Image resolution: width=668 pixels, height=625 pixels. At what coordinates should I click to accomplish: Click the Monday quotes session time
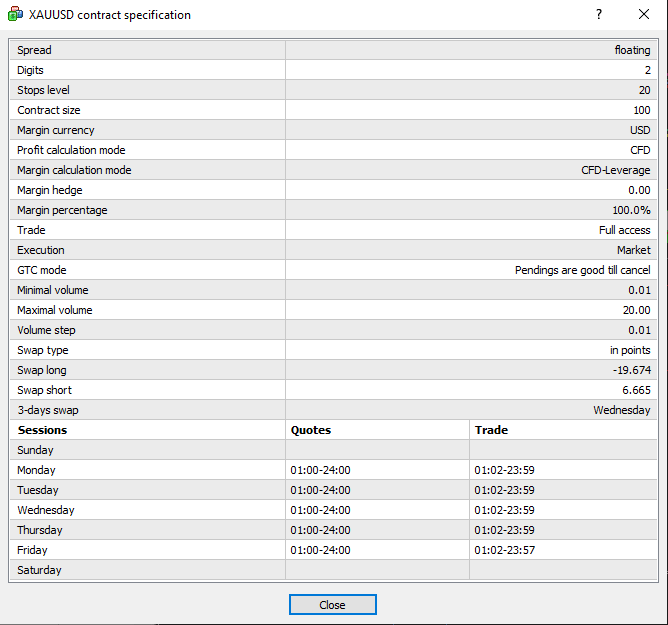coord(320,470)
